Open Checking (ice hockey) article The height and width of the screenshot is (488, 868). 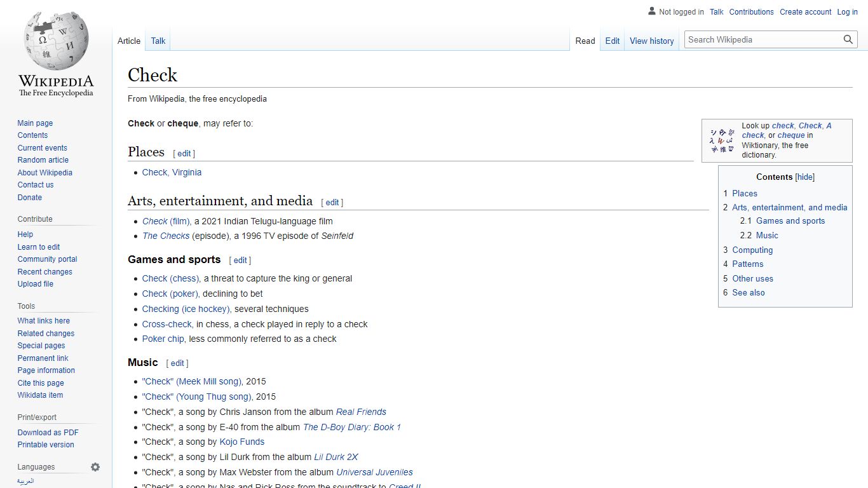(187, 309)
